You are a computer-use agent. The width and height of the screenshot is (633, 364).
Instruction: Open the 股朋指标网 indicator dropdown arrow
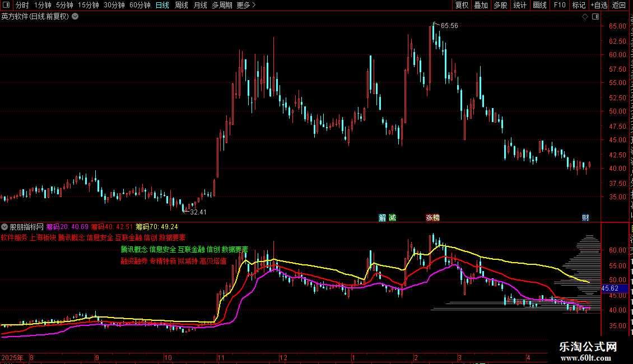4,227
